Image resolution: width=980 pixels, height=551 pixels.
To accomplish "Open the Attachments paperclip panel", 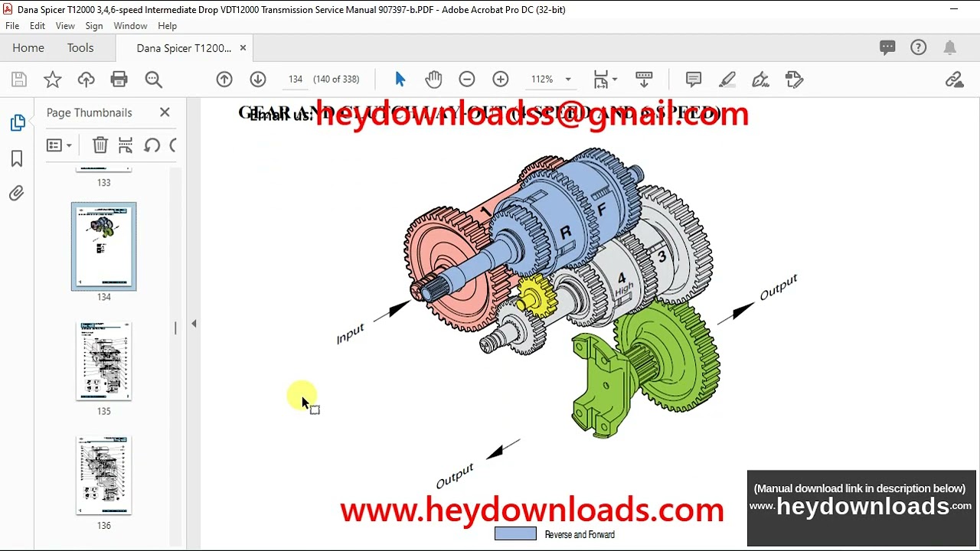I will (x=17, y=193).
